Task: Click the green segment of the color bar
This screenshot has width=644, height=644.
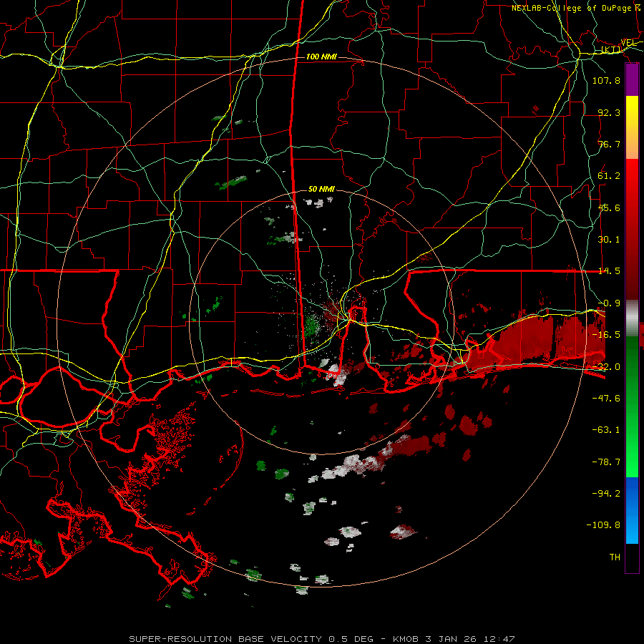Action: click(x=632, y=406)
